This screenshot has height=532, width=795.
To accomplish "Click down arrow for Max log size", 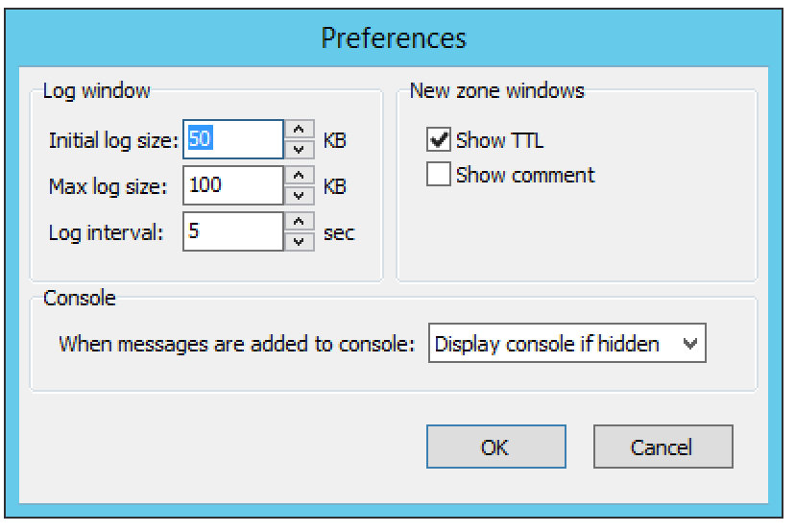I will [301, 195].
